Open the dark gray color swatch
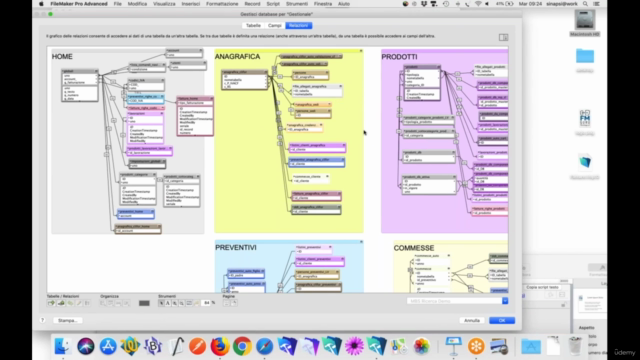This screenshot has width=640, height=360. click(x=144, y=303)
